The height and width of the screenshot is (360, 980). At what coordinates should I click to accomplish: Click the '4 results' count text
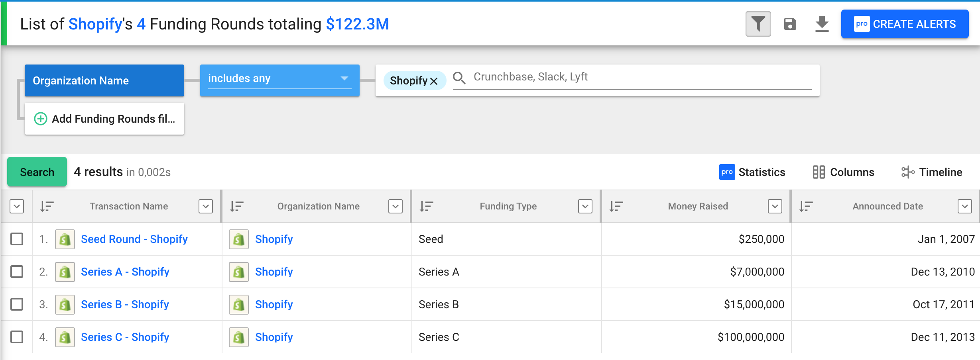point(98,172)
